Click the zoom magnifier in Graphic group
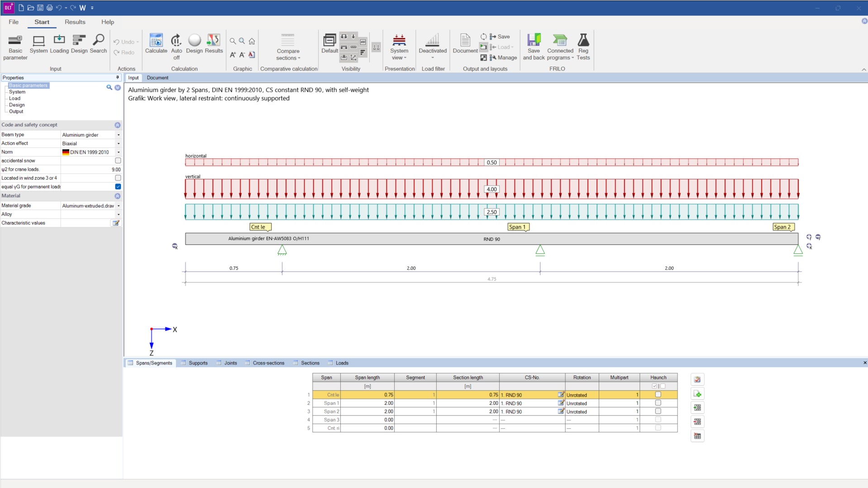Image resolution: width=868 pixels, height=488 pixels. [233, 41]
